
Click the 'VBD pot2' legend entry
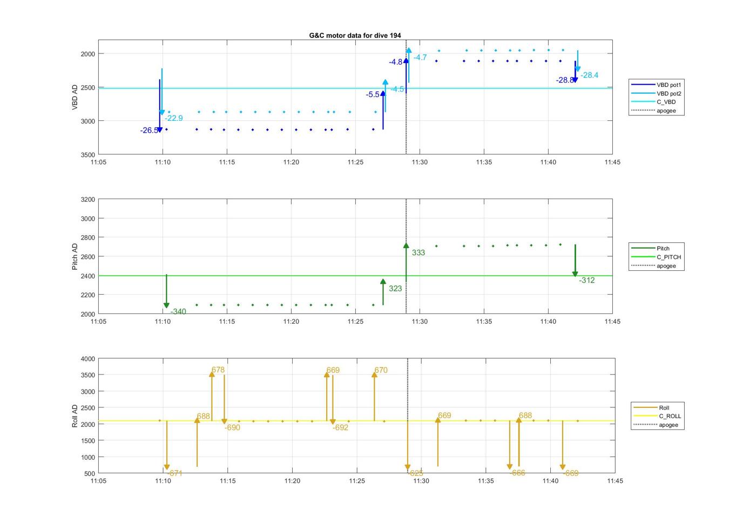coord(657,93)
